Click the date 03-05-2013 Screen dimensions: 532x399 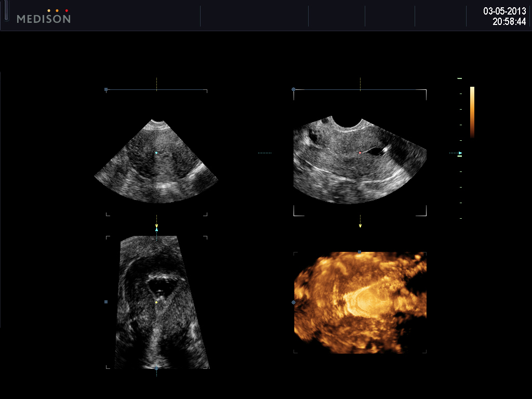(x=504, y=11)
